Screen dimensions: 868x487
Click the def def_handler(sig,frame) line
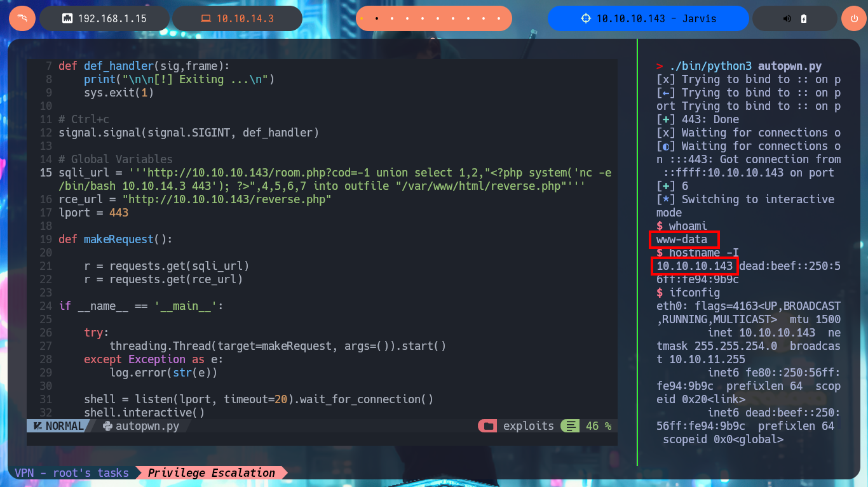pyautogui.click(x=144, y=66)
